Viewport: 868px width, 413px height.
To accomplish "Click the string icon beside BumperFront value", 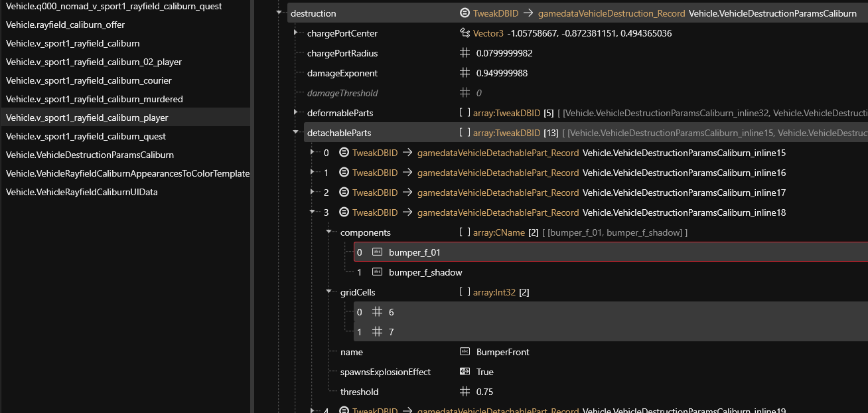I will [465, 352].
